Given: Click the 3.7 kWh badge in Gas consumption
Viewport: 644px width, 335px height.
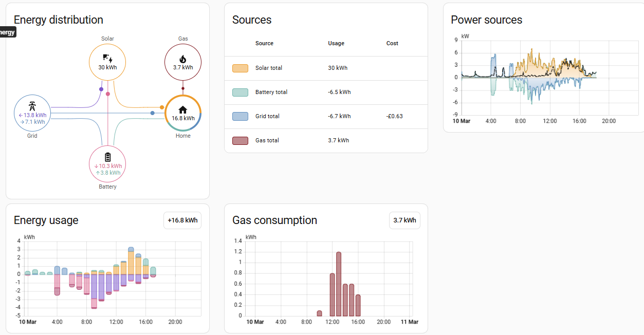Looking at the screenshot, I should 404,220.
